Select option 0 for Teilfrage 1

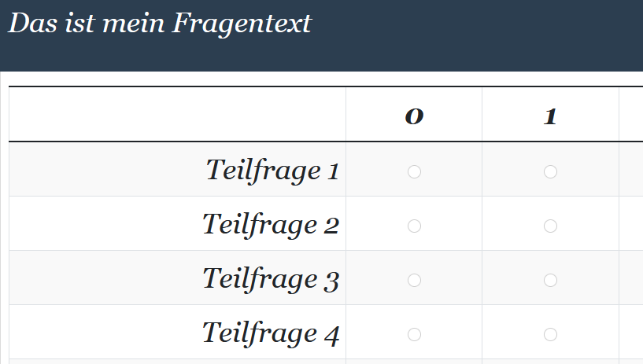414,171
